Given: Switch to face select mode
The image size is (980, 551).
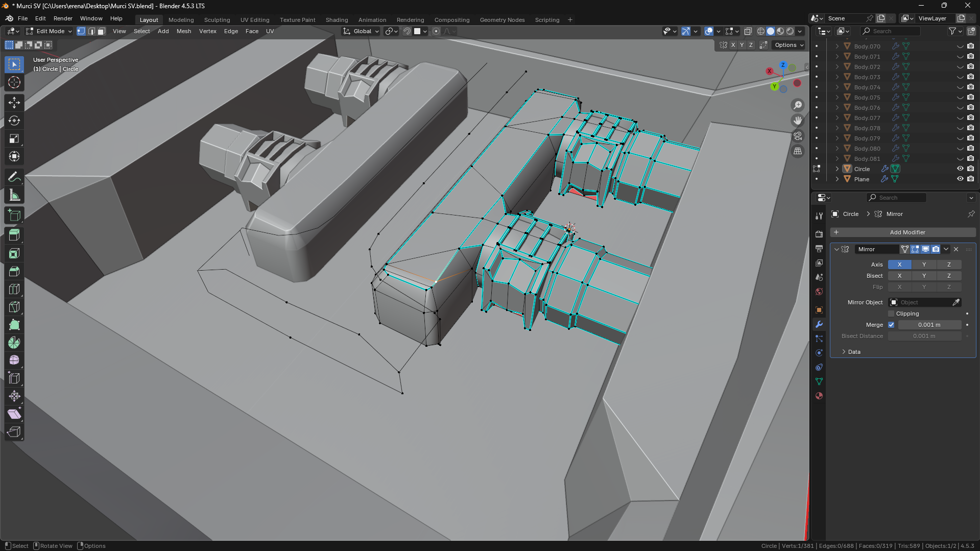Looking at the screenshot, I should pos(102,31).
